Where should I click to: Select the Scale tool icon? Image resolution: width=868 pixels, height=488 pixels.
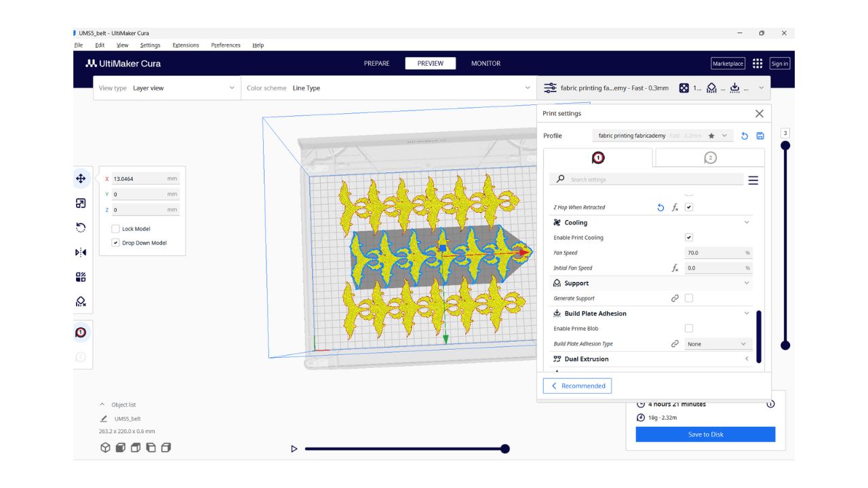[81, 203]
